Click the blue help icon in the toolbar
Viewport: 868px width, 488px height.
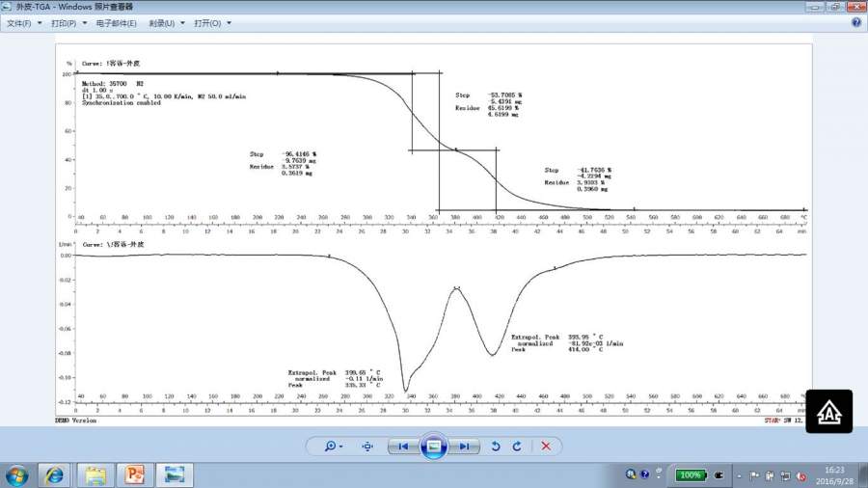[x=856, y=23]
